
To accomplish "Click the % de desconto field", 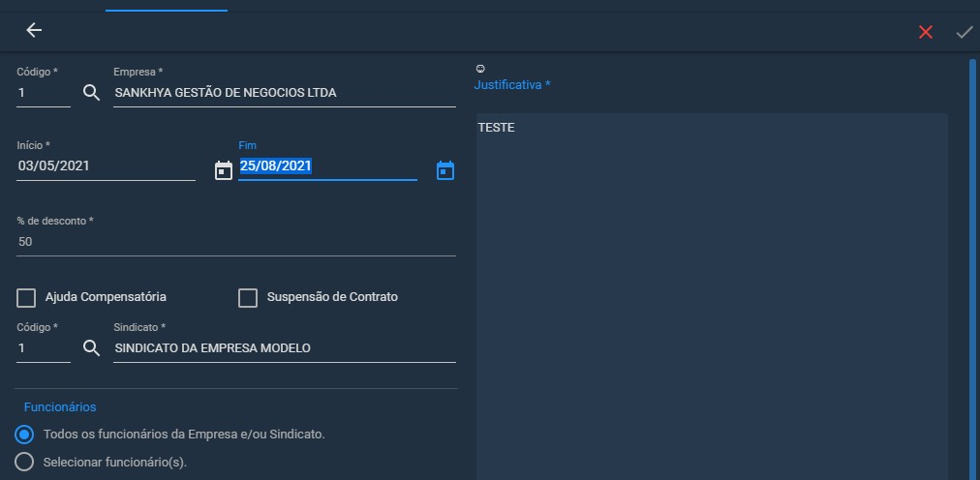I will tap(236, 242).
